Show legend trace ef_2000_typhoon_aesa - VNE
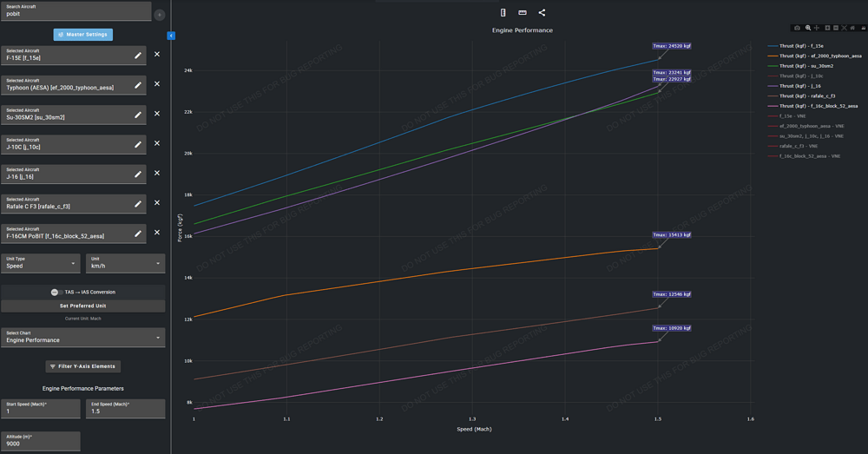This screenshot has height=454, width=868. [x=806, y=126]
